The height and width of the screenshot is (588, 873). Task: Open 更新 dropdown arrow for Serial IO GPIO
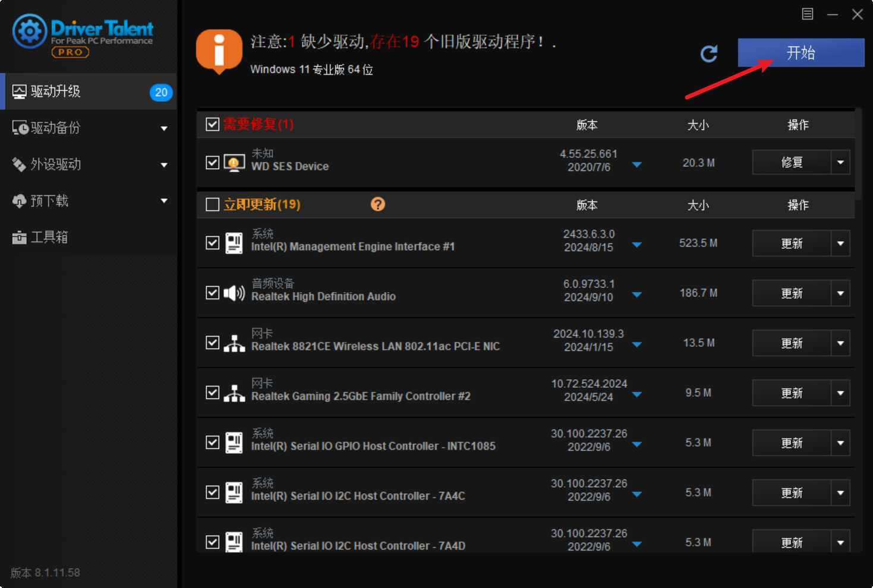tap(840, 442)
